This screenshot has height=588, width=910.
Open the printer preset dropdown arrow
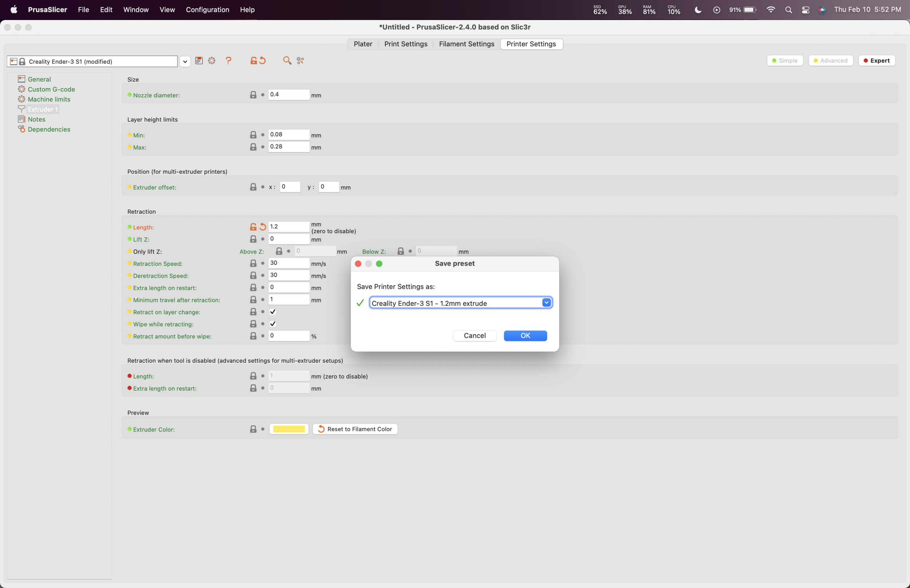(x=185, y=61)
